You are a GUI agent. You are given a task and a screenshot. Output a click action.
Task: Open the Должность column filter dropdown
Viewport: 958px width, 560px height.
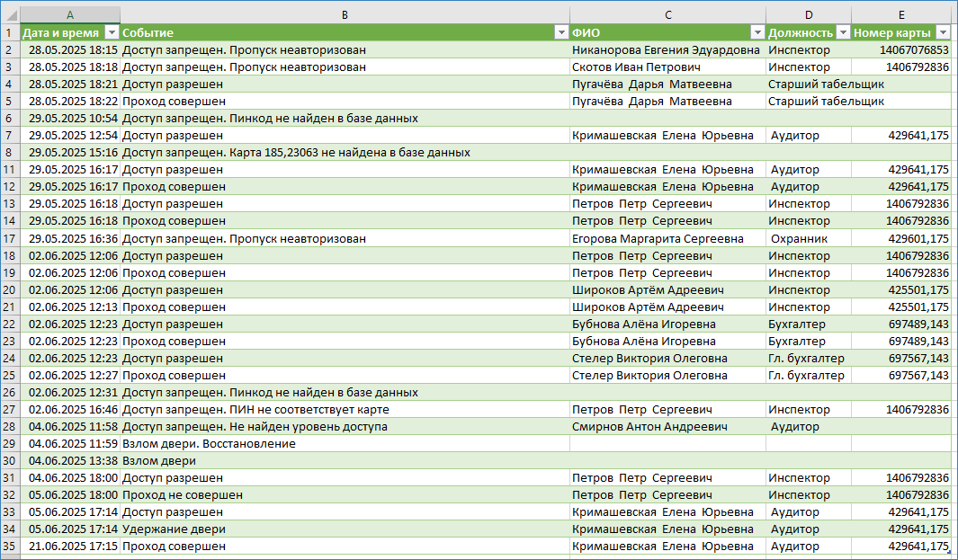pyautogui.click(x=843, y=32)
